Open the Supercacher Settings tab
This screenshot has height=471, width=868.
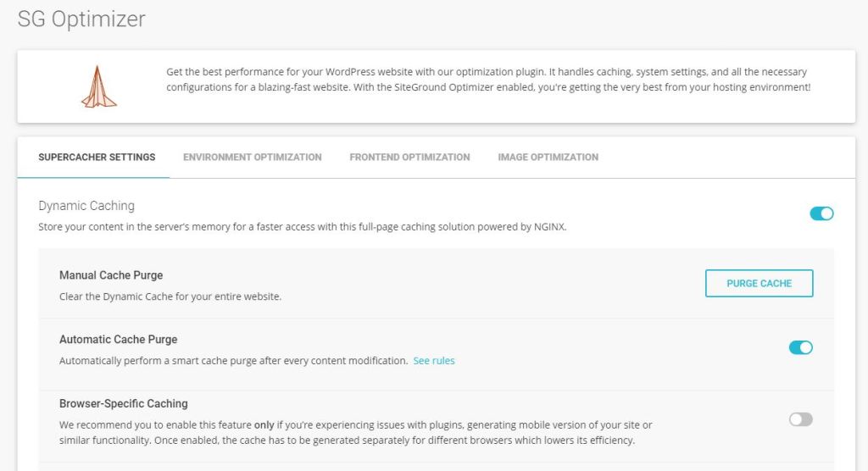pyautogui.click(x=97, y=158)
